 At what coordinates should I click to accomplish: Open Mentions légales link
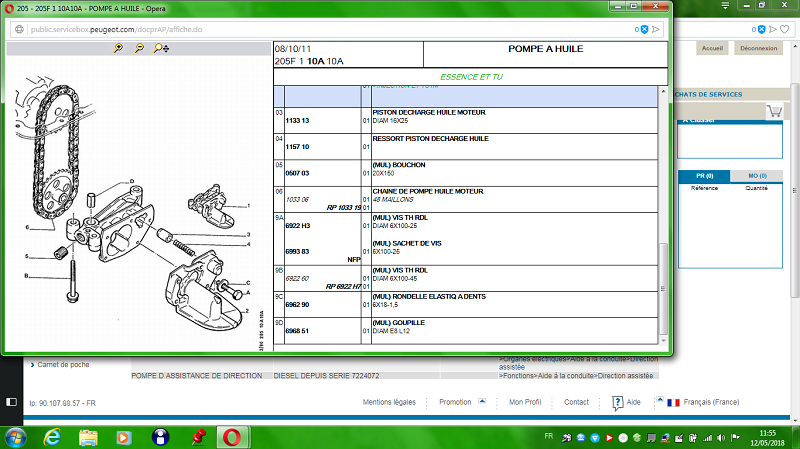[x=389, y=402]
